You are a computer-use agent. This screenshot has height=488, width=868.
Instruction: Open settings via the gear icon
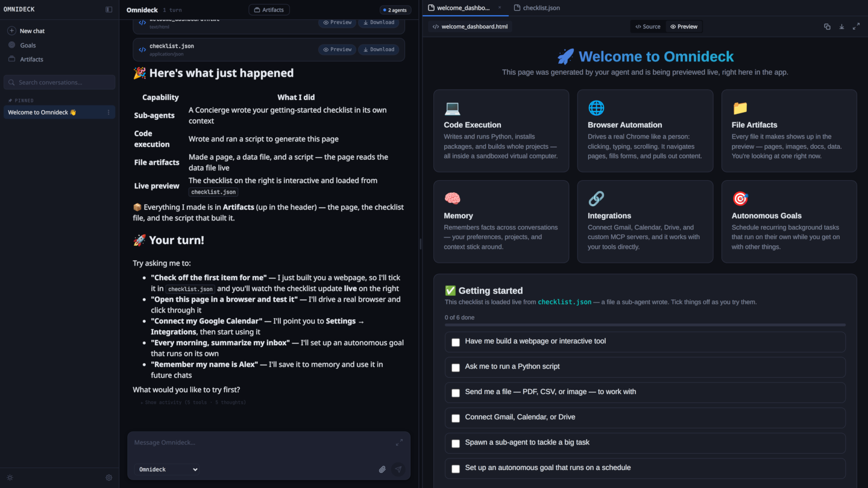pyautogui.click(x=109, y=478)
